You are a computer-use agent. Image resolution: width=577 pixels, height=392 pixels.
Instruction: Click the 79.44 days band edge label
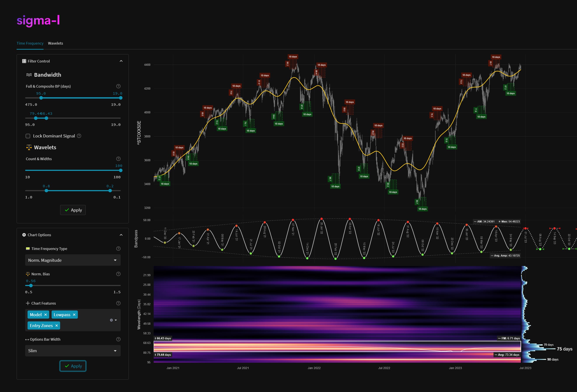click(x=163, y=355)
